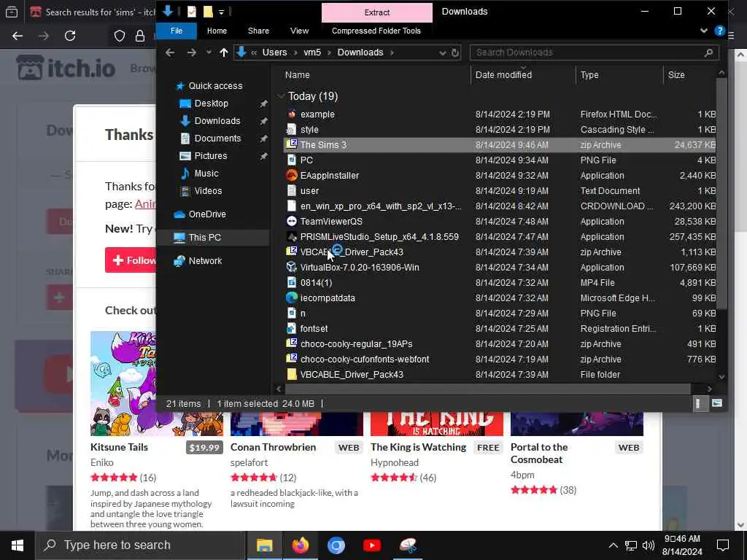Open the View ribbon tab

pyautogui.click(x=299, y=31)
